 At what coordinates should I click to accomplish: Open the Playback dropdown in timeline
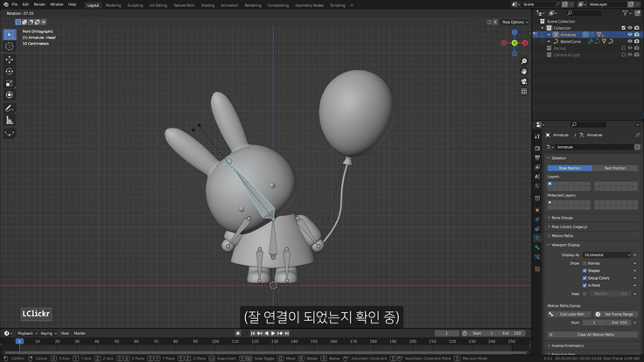[27, 333]
